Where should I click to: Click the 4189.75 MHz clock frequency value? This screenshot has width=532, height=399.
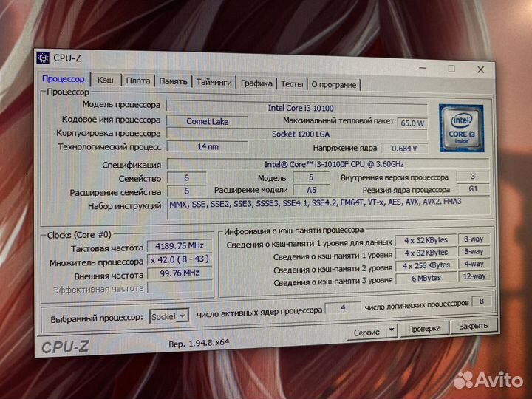pyautogui.click(x=180, y=245)
